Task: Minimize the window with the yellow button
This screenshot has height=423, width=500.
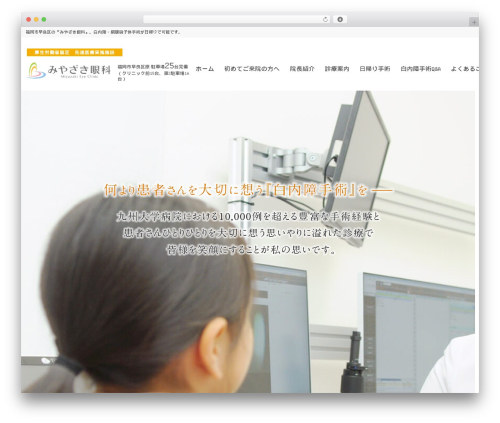Action: pos(36,20)
